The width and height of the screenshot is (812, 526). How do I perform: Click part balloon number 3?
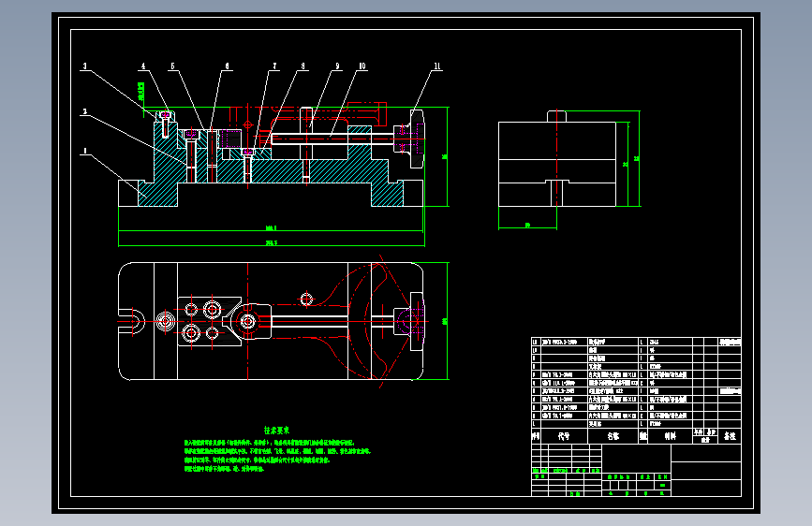pos(85,66)
